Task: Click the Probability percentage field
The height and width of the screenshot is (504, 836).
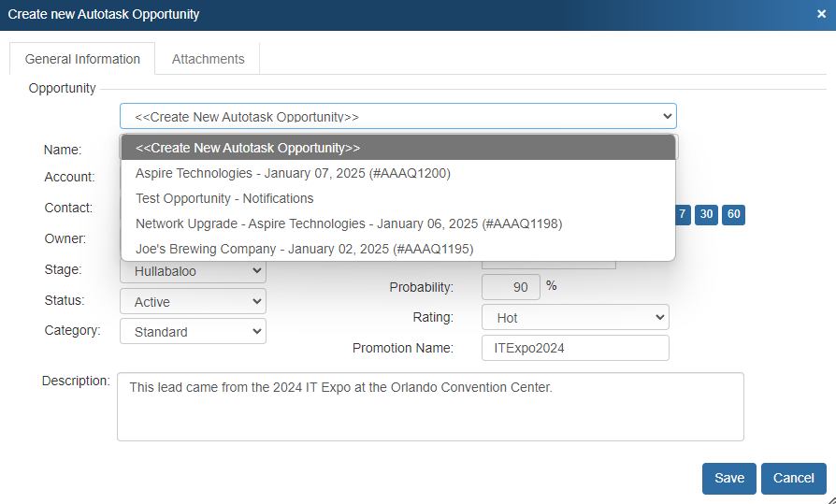Action: click(511, 287)
